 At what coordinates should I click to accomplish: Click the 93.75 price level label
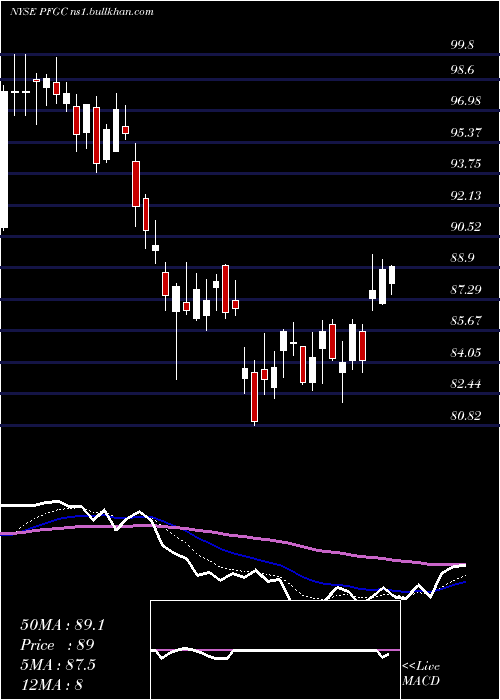pyautogui.click(x=466, y=163)
